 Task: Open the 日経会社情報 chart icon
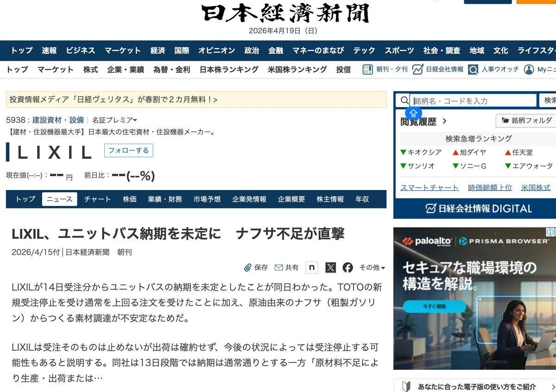point(417,70)
